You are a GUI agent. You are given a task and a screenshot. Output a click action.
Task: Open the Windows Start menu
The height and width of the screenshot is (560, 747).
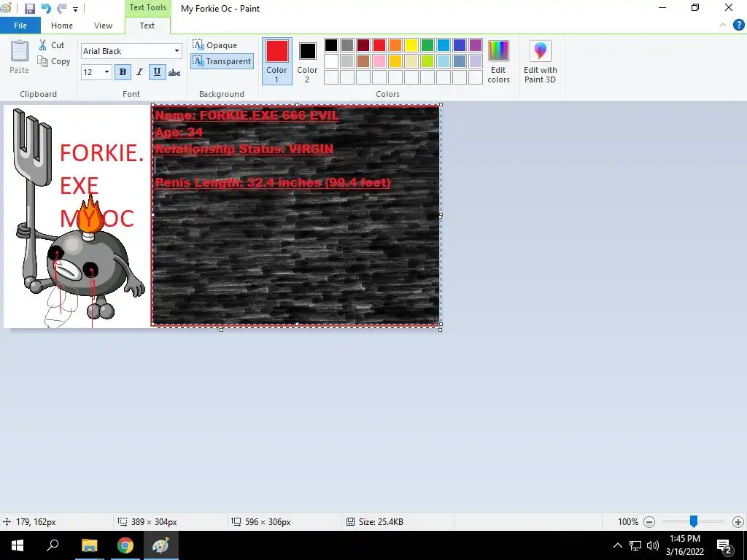[18, 545]
